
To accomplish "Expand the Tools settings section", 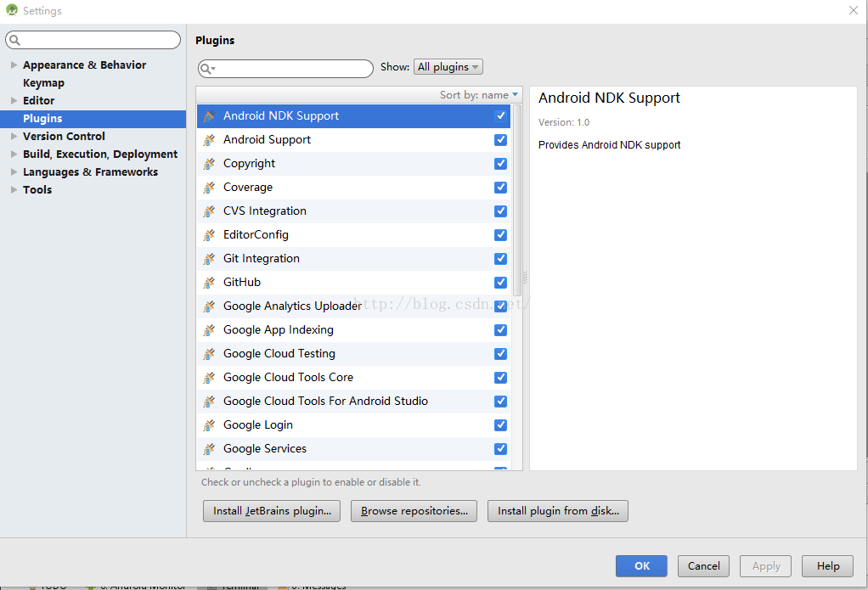I will point(14,189).
